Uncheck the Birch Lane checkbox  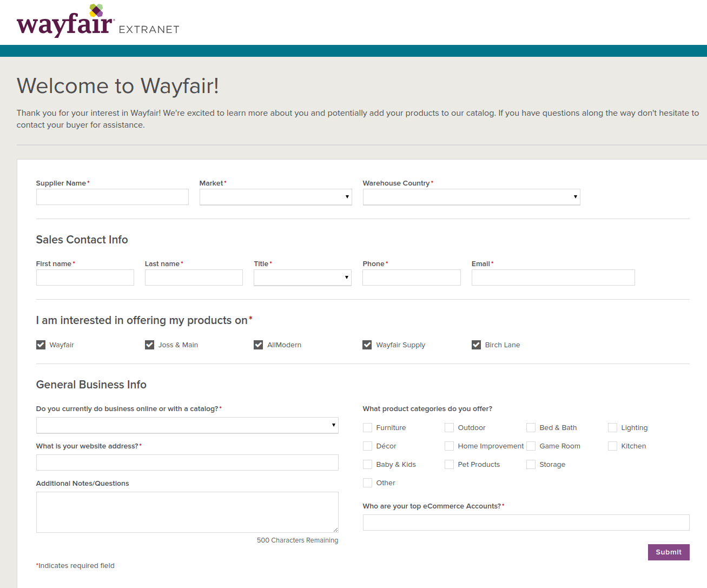tap(477, 345)
